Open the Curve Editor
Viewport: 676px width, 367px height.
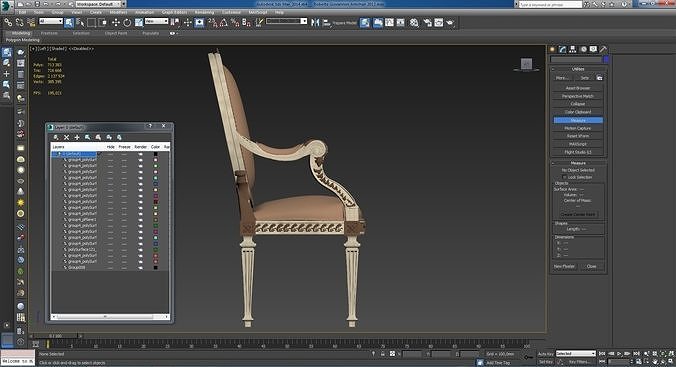tap(389, 22)
